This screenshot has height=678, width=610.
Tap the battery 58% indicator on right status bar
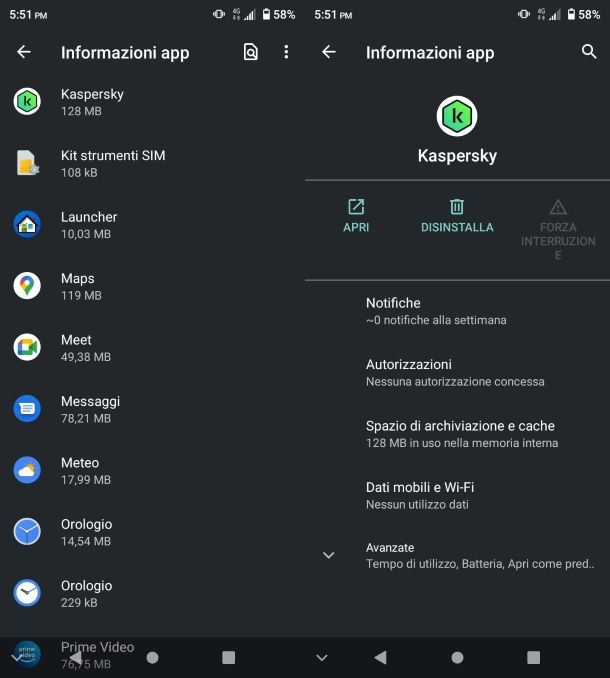[x=584, y=15]
